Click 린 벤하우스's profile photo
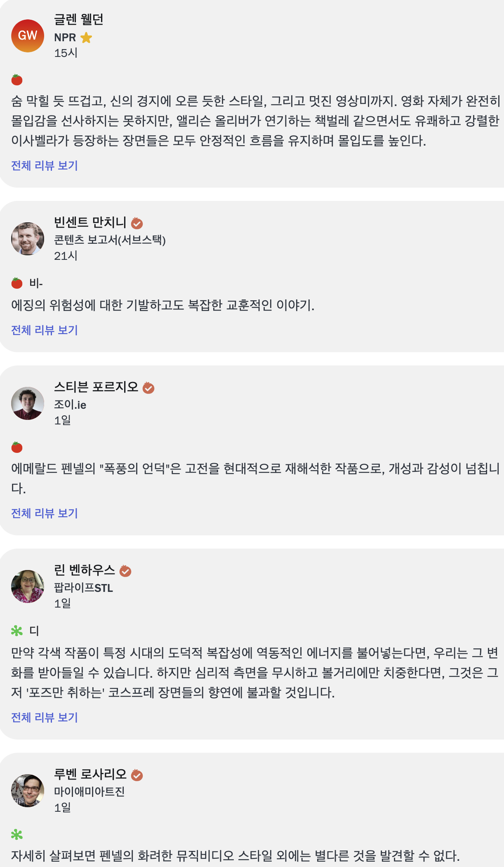Screen dimensions: 504x867 [28, 587]
